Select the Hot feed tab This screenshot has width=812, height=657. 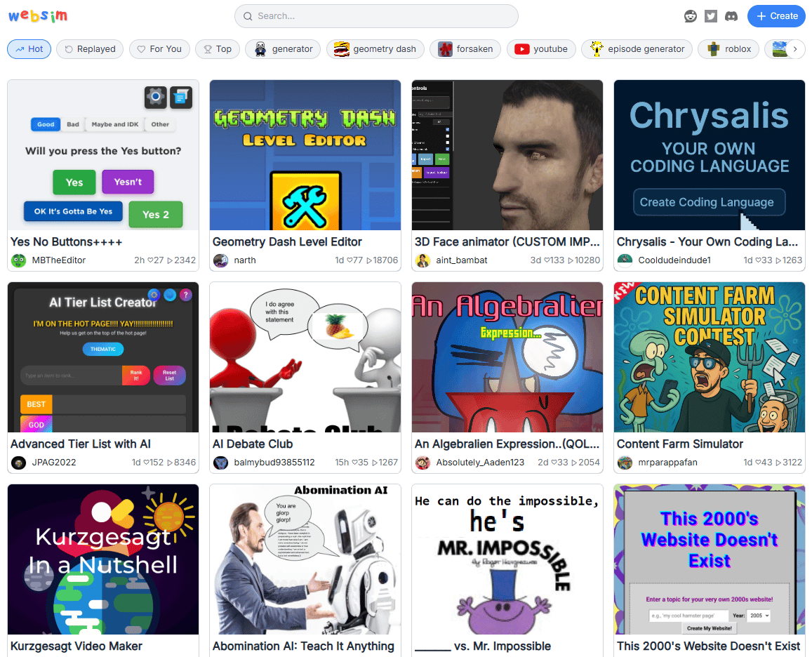pos(29,49)
